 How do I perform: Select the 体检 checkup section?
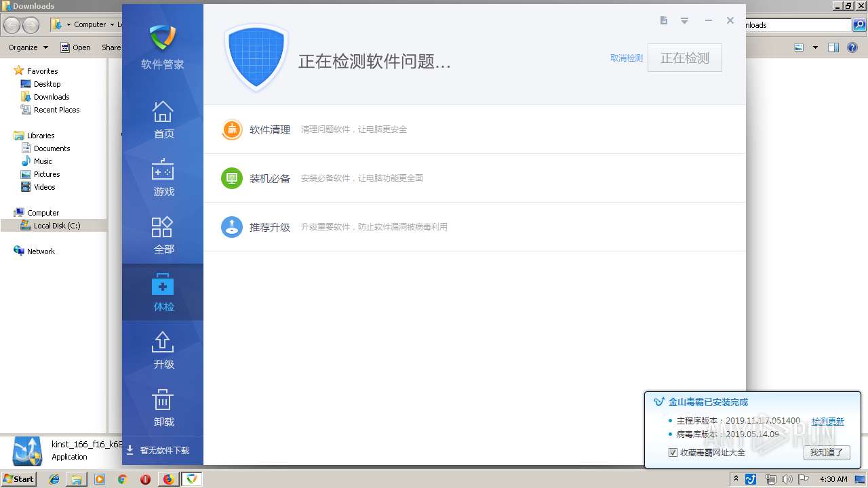[163, 292]
